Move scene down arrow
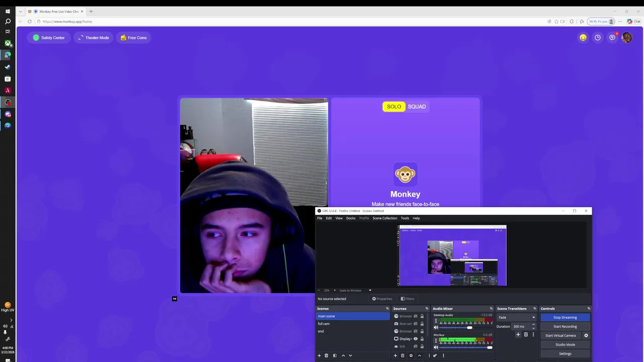Viewport: 644px width, 362px height. [x=350, y=355]
